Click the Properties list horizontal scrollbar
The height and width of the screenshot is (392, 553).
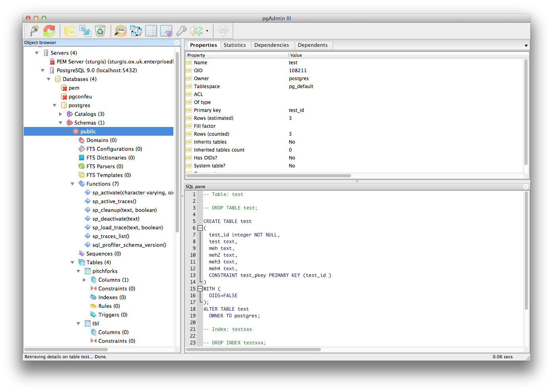click(269, 176)
